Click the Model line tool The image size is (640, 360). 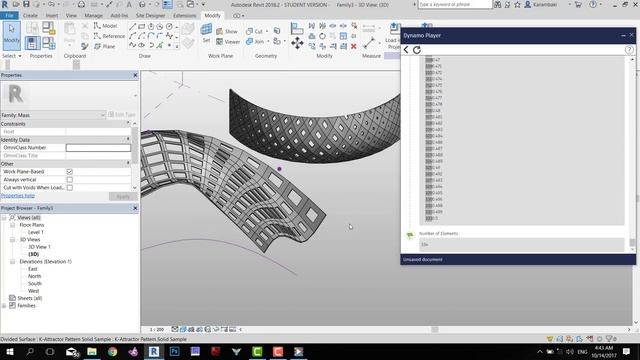(x=105, y=26)
